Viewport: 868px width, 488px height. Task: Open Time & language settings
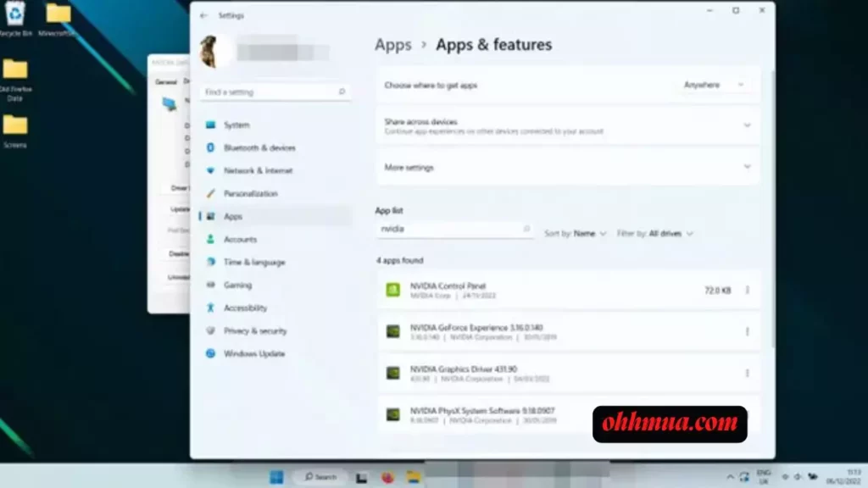tap(275, 263)
